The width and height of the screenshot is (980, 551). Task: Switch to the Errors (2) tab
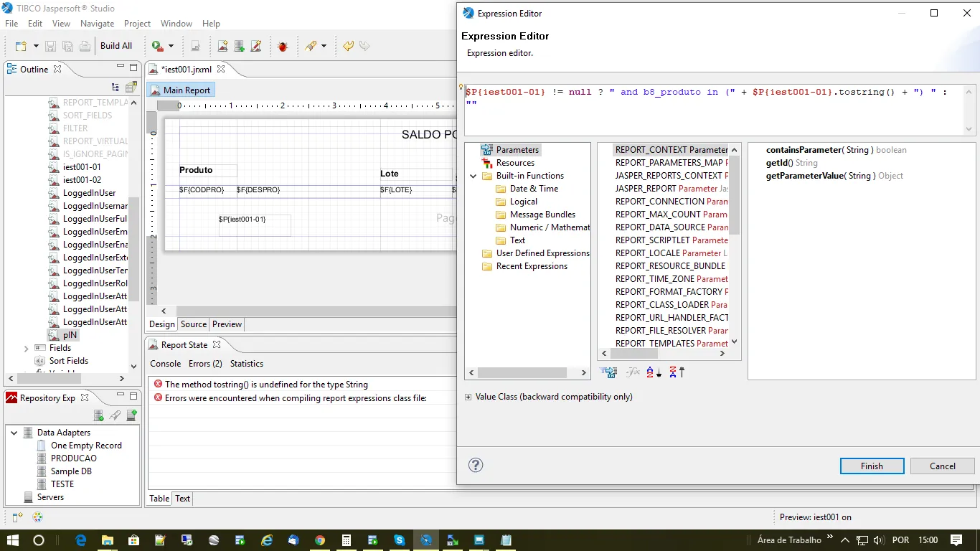205,364
